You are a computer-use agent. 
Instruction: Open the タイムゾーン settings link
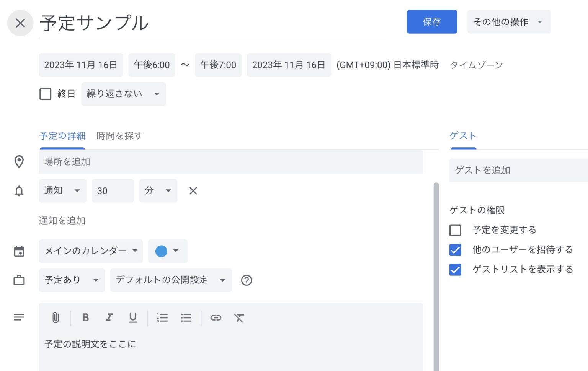click(477, 65)
